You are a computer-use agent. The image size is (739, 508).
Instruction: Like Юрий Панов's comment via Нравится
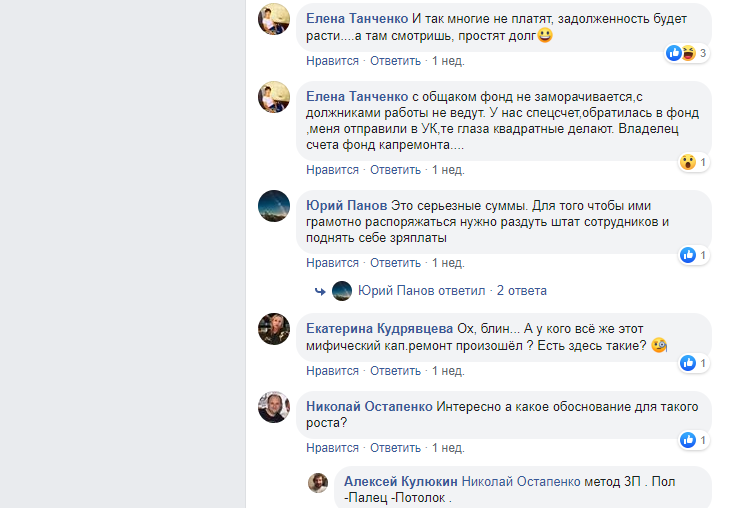[x=332, y=263]
